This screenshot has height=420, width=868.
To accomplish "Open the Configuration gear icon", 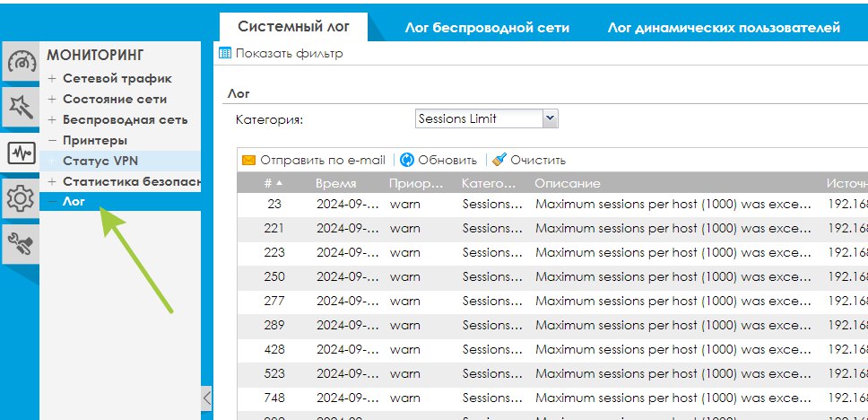I will coord(20,197).
